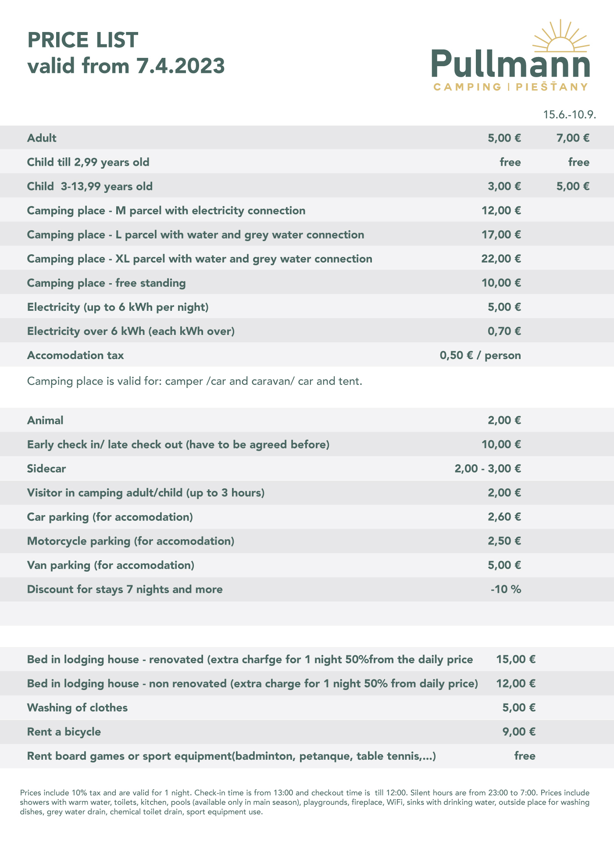Image resolution: width=614 pixels, height=868 pixels.
Task: Click Electricity over 6 kWh row label
Action: pyautogui.click(x=131, y=331)
